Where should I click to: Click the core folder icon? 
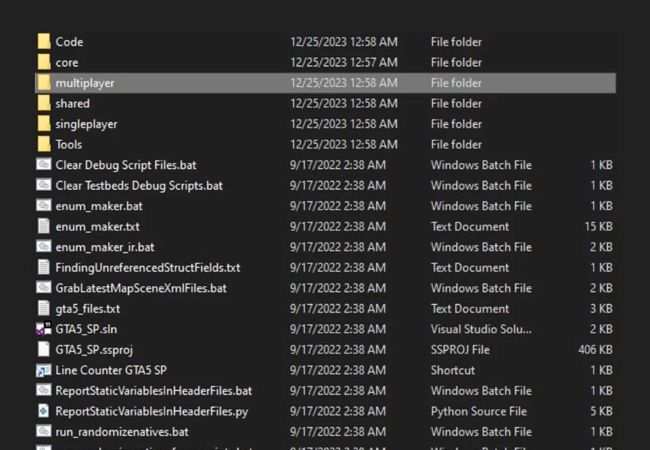tap(44, 62)
